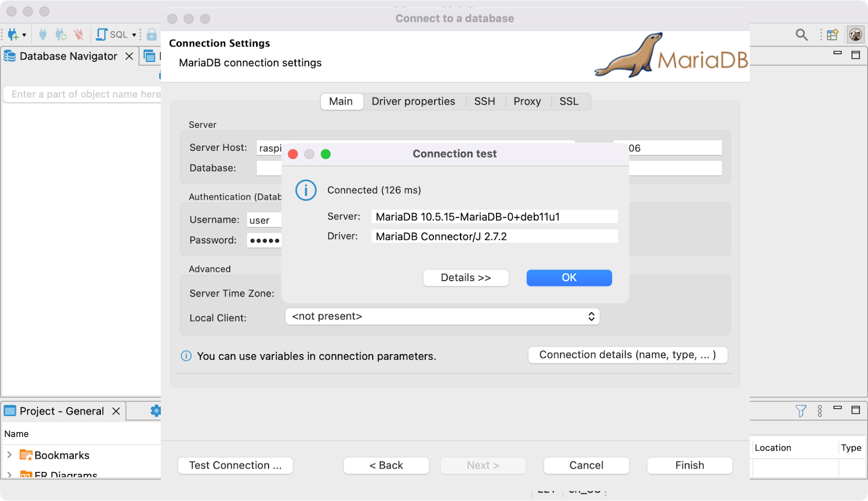The image size is (868, 501).
Task: Click the lock icon in the toolbar
Action: 152,35
